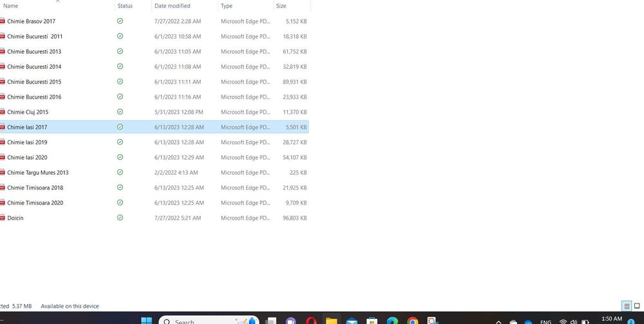The width and height of the screenshot is (644, 324).
Task: Select the file Chimie Cluj 2015
Action: 28,111
